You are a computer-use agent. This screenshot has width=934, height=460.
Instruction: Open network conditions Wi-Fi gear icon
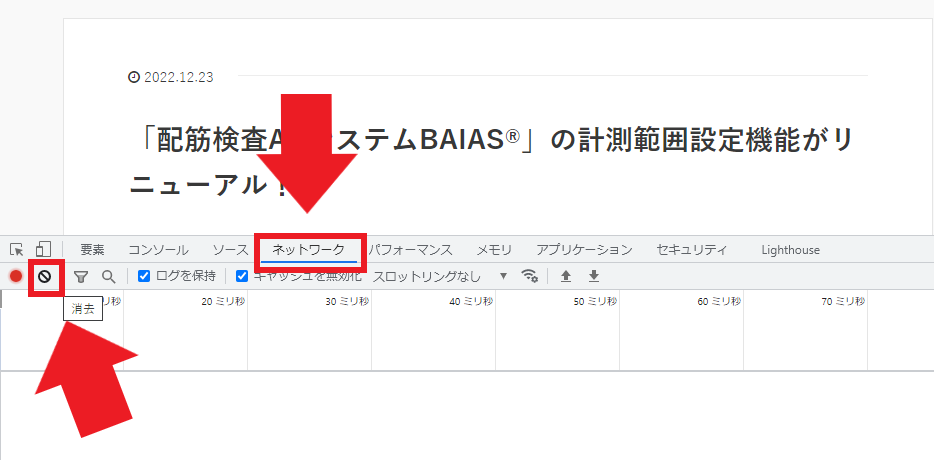[x=530, y=276]
